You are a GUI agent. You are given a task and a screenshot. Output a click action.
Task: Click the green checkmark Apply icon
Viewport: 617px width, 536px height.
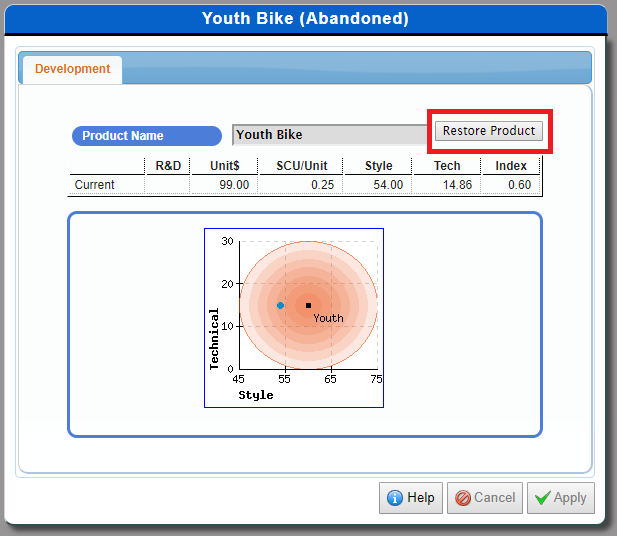(x=541, y=498)
